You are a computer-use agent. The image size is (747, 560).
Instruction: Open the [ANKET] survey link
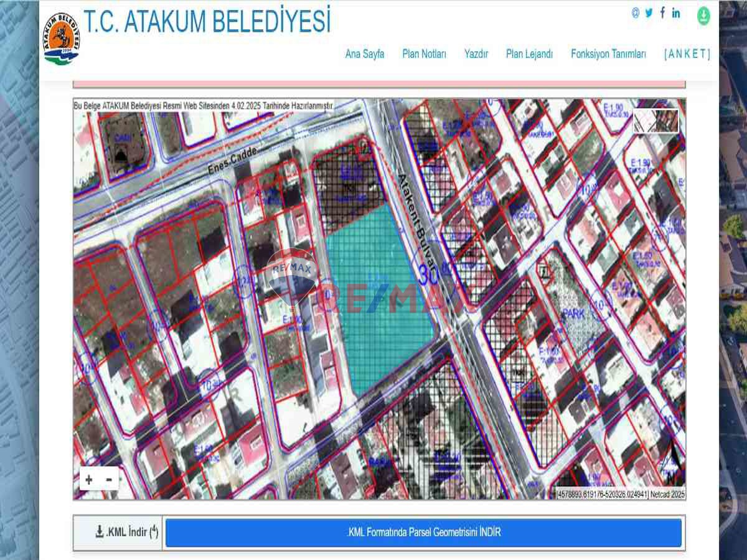click(x=687, y=54)
